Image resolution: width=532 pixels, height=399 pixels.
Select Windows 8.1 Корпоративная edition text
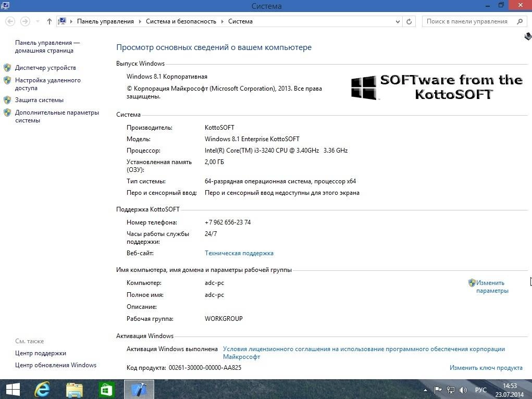click(x=167, y=77)
